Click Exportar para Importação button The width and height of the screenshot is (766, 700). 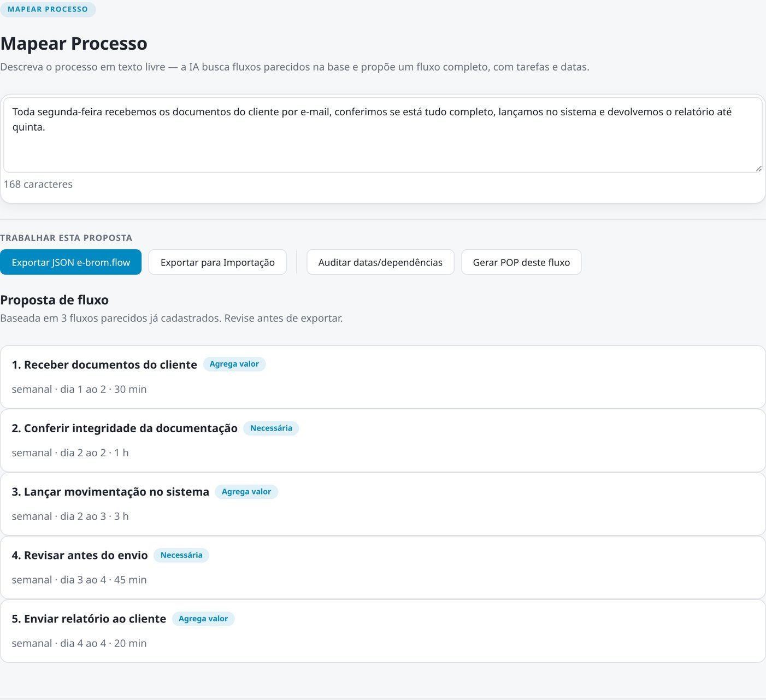pos(217,262)
